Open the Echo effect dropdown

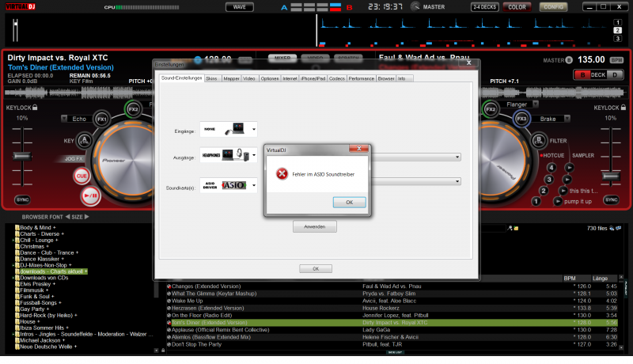pyautogui.click(x=64, y=119)
